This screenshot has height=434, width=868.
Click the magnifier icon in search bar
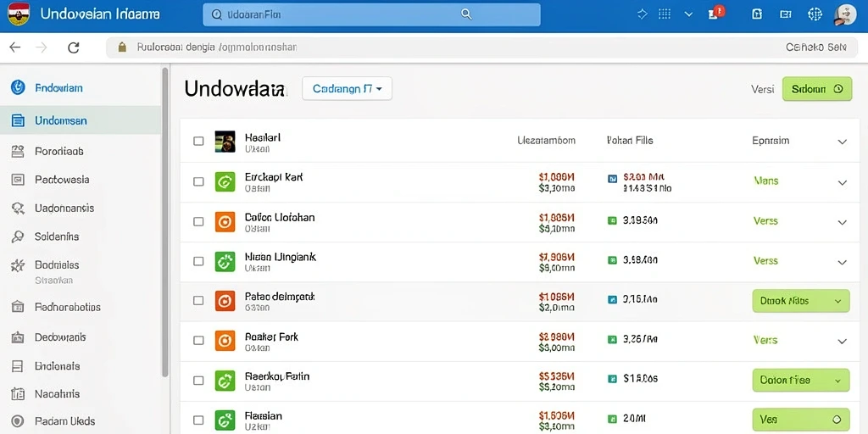coord(466,14)
